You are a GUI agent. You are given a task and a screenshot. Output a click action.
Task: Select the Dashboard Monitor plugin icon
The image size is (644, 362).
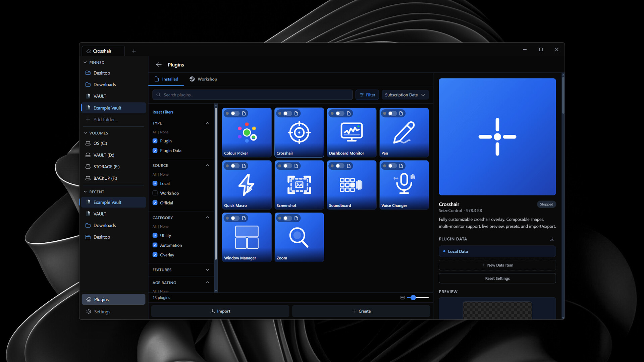(351, 132)
